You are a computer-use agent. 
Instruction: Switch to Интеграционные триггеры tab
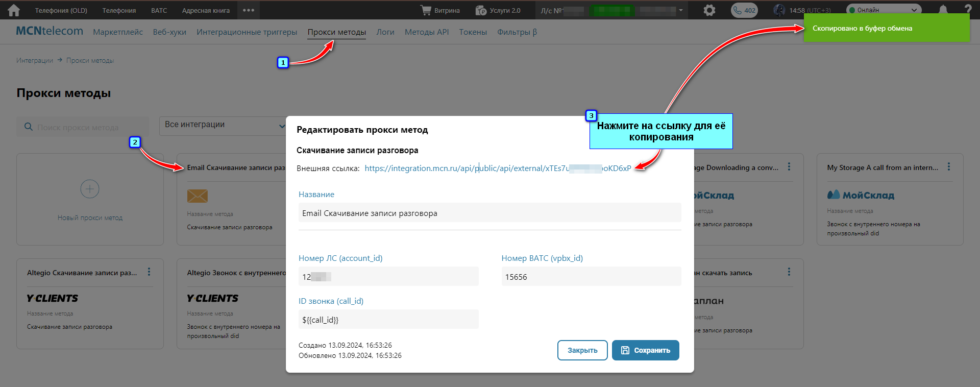point(247,32)
